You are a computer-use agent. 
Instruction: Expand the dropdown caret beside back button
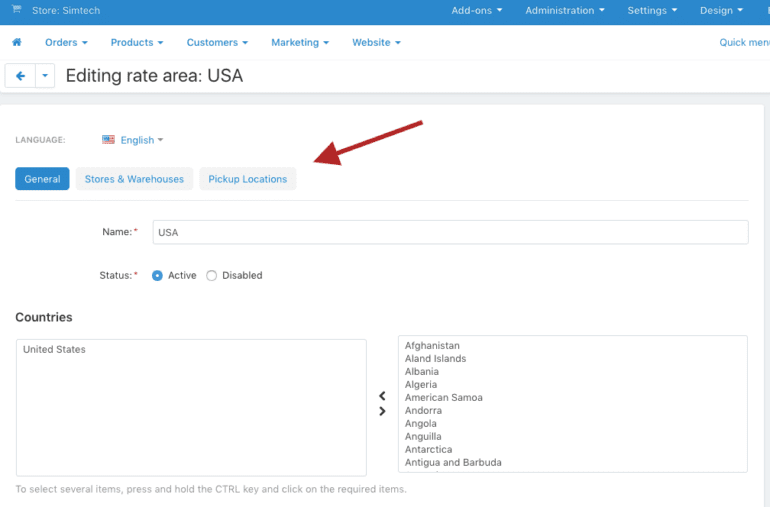[45, 76]
